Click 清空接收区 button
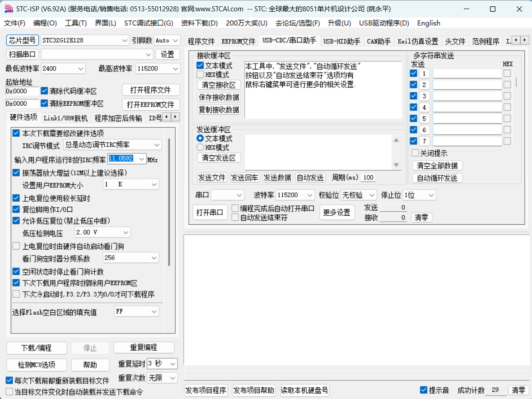Image resolution: width=532 pixels, height=399 pixels. pyautogui.click(x=219, y=85)
